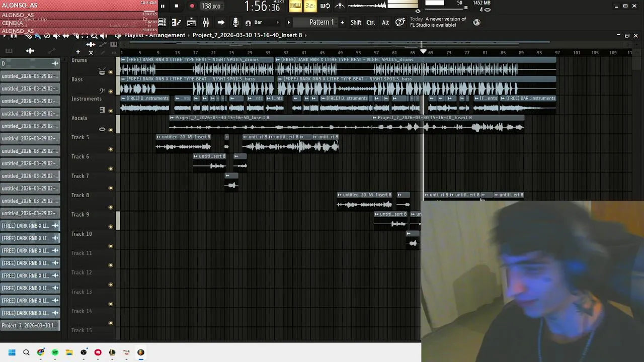Viewport: 644px width, 362px height.
Task: Open Project_7 Insert 8 clip breadcrumb
Action: (247, 35)
